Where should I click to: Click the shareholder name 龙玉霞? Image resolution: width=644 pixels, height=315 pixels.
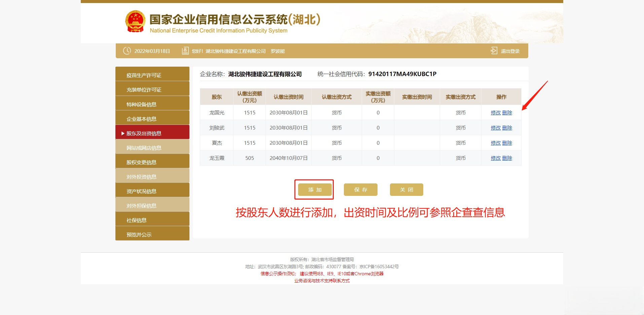point(217,158)
